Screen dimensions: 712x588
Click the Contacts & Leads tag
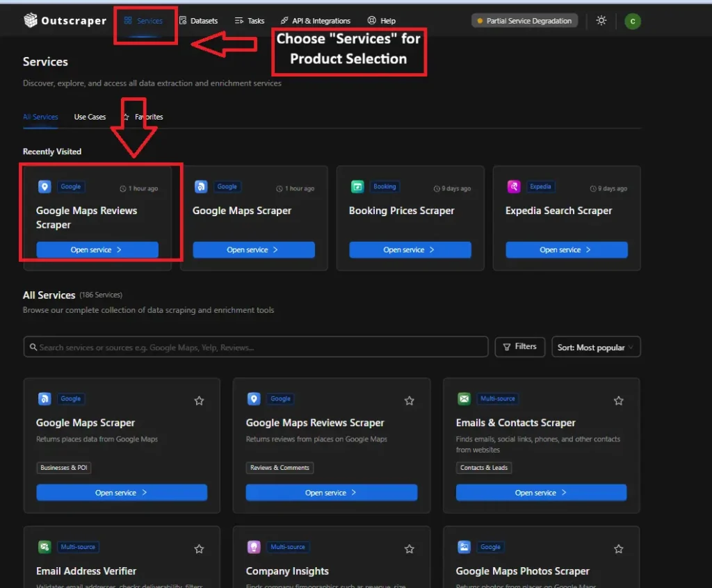pyautogui.click(x=484, y=468)
